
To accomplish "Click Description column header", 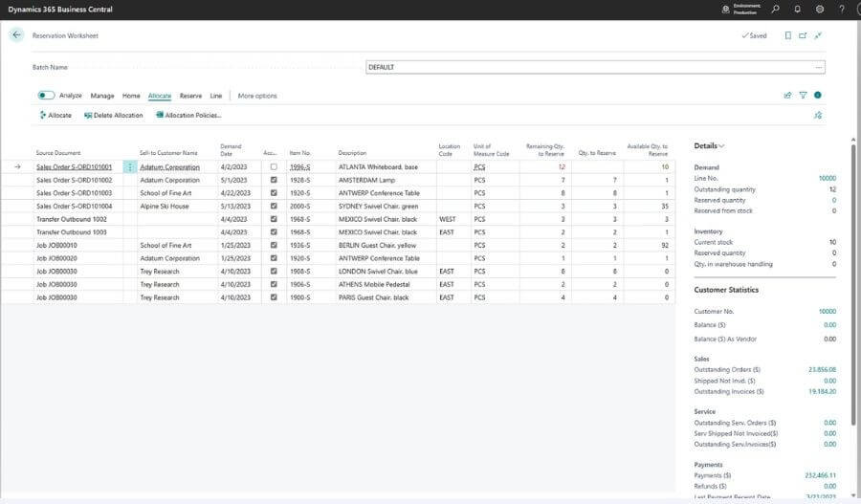I will coord(352,153).
